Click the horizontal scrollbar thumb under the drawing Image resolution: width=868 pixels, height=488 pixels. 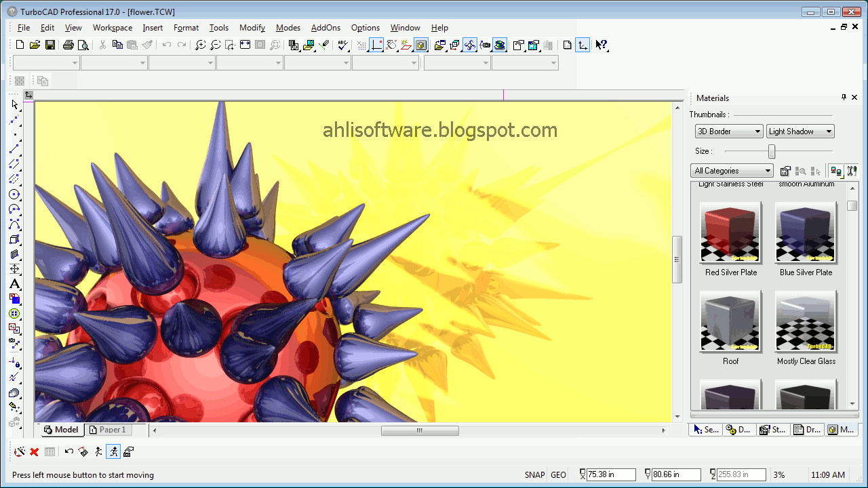pos(420,430)
